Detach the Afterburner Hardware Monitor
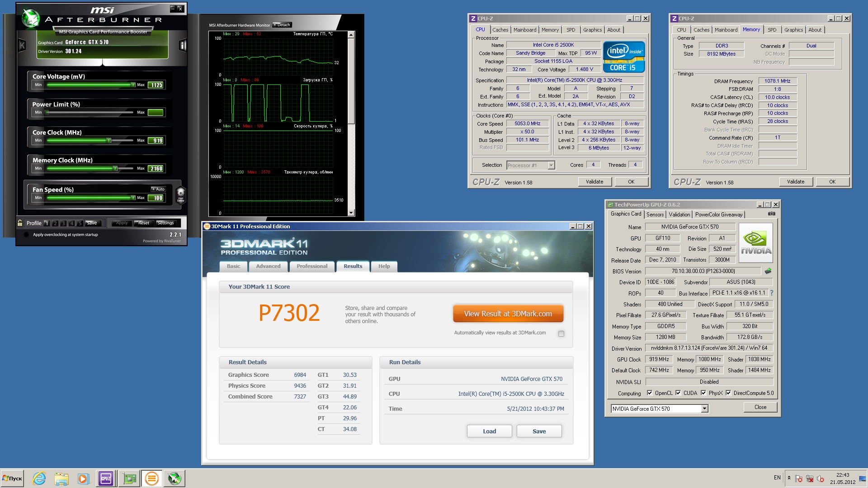This screenshot has height=488, width=868. 282,25
